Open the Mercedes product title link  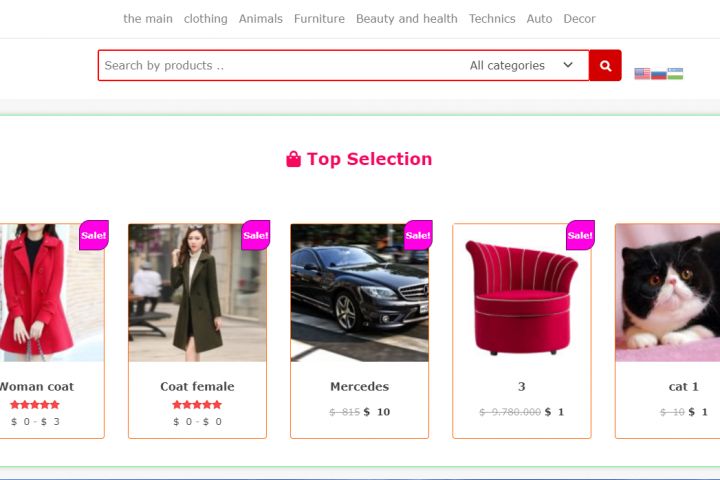(x=360, y=387)
